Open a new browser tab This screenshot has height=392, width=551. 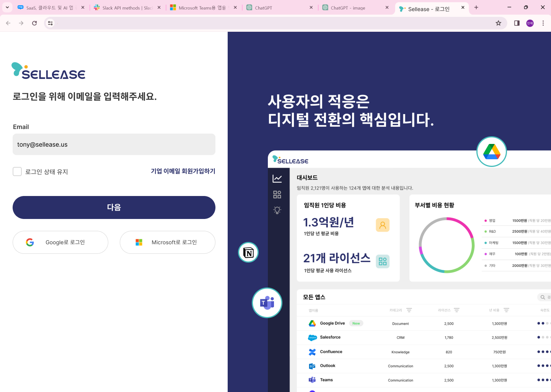tap(476, 7)
